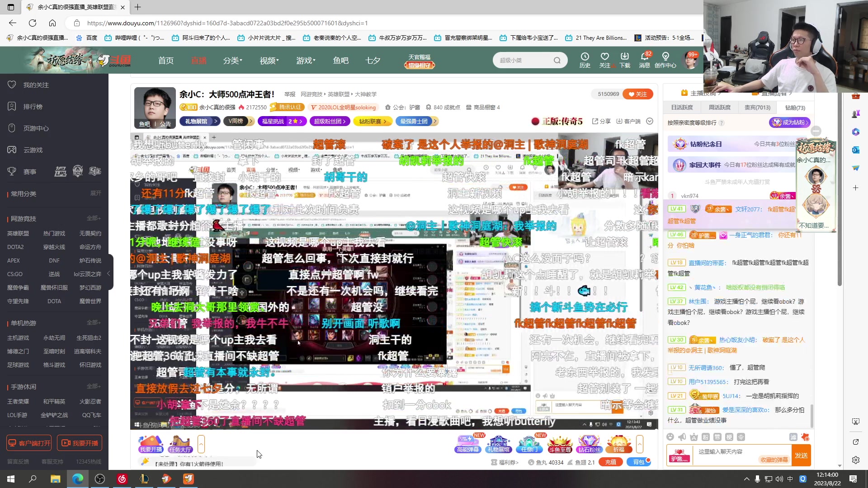Screen dimensions: 868x488
Task: Click the 我要开播 icon above gift bar
Action: click(x=151, y=444)
